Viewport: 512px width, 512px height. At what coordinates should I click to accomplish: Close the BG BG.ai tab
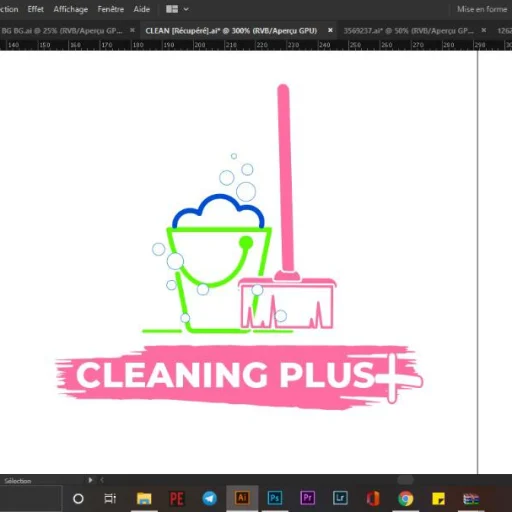pos(132,30)
